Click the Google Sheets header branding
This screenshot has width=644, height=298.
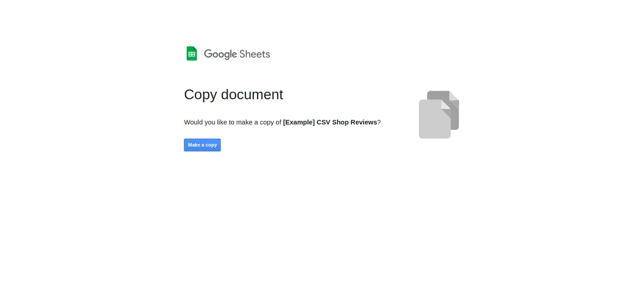[x=228, y=54]
